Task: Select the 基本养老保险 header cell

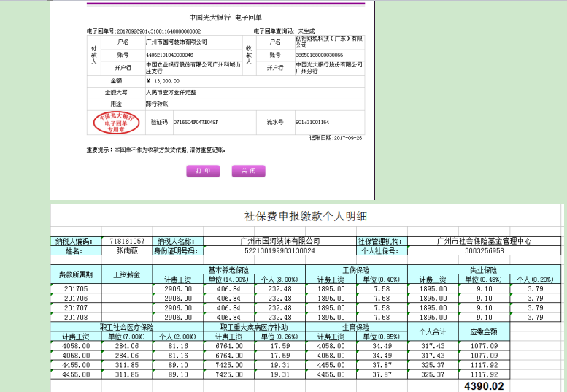Action: pos(229,270)
